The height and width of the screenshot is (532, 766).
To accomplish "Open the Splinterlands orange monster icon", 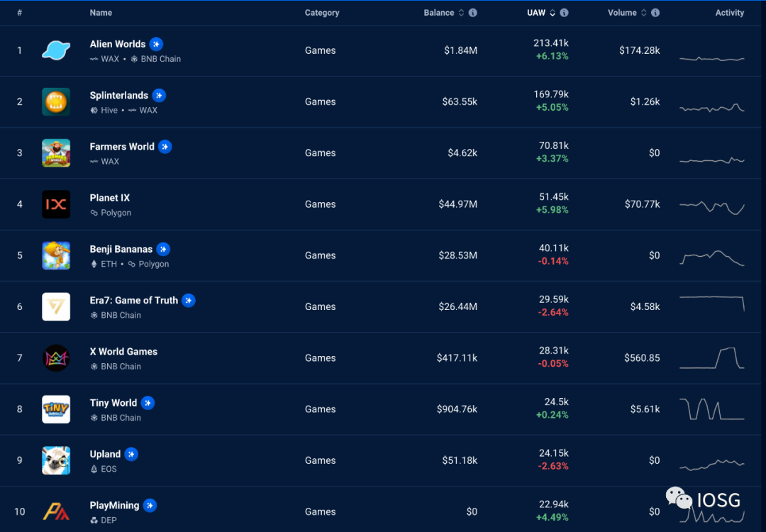I will click(56, 101).
